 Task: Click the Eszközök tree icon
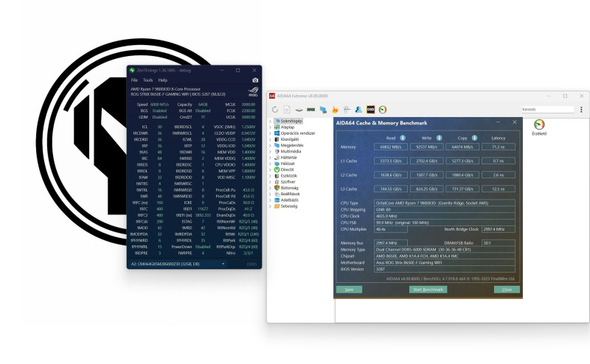pos(277,175)
